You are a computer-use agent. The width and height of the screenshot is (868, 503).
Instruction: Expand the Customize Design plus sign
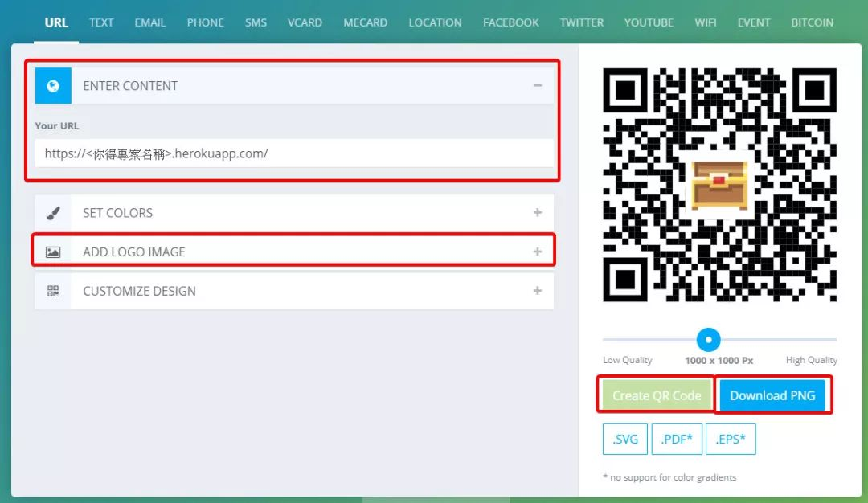point(537,291)
